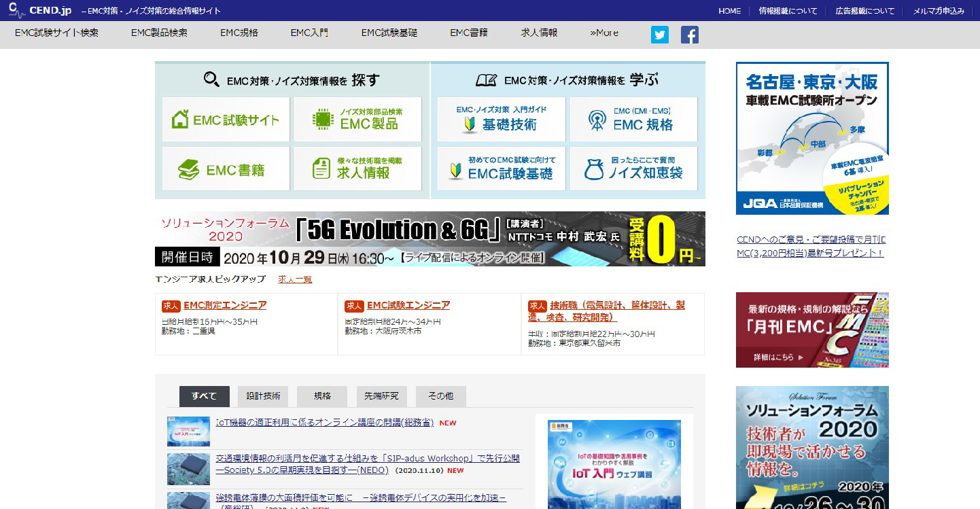Switch to the 規格 news tab
The image size is (980, 509).
pos(322,396)
